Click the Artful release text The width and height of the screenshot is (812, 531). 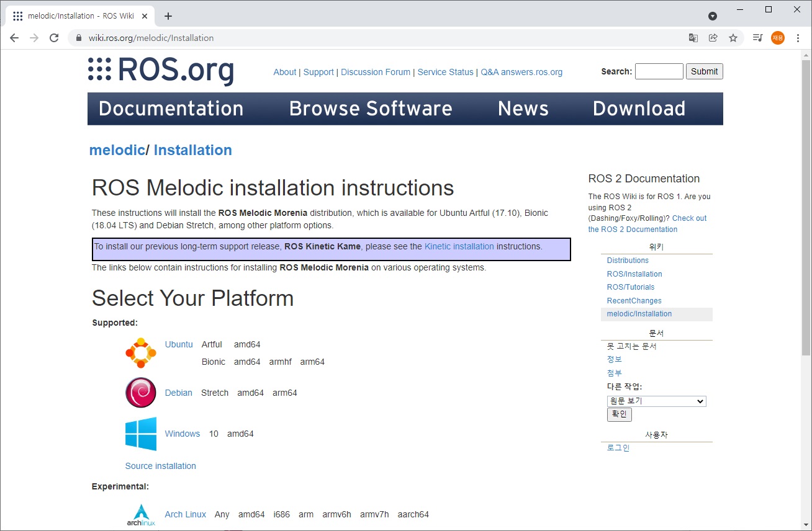[212, 344]
